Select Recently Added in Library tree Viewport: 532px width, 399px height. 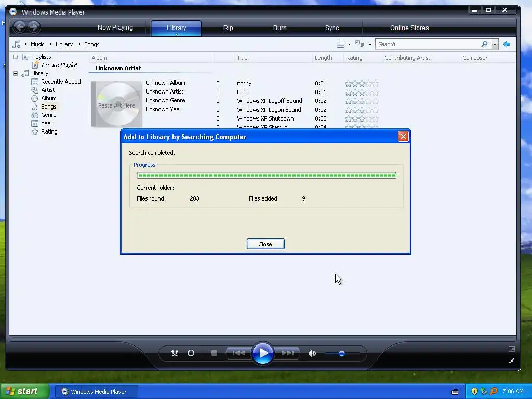61,82
